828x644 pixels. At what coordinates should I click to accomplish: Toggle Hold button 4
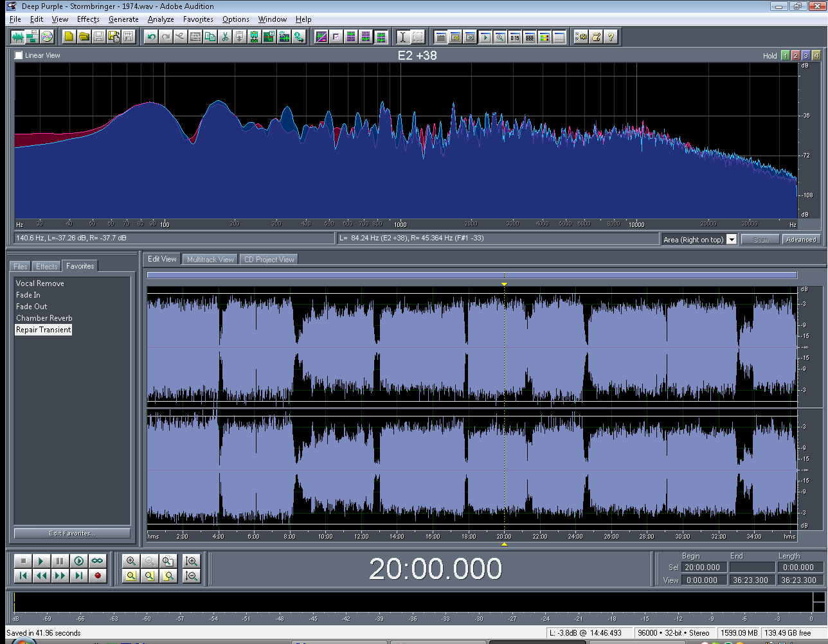pos(816,55)
